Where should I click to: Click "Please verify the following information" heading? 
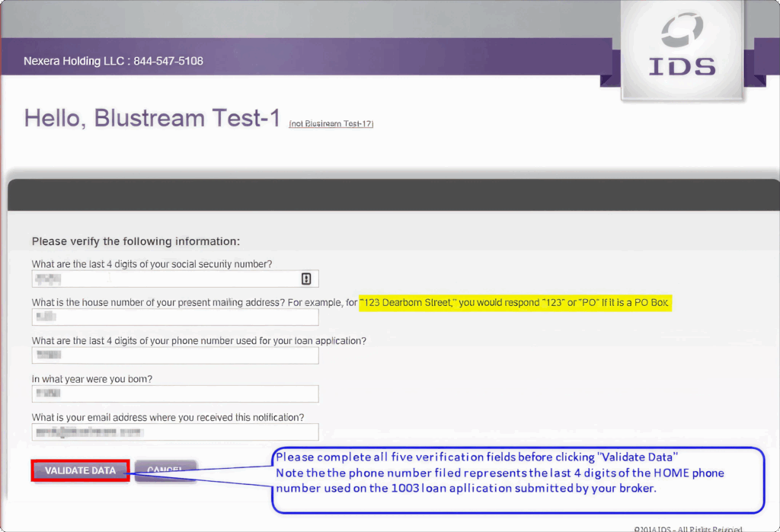(x=136, y=241)
